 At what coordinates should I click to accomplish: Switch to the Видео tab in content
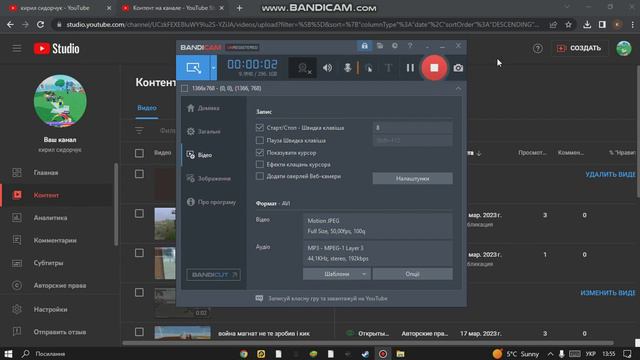(147, 108)
